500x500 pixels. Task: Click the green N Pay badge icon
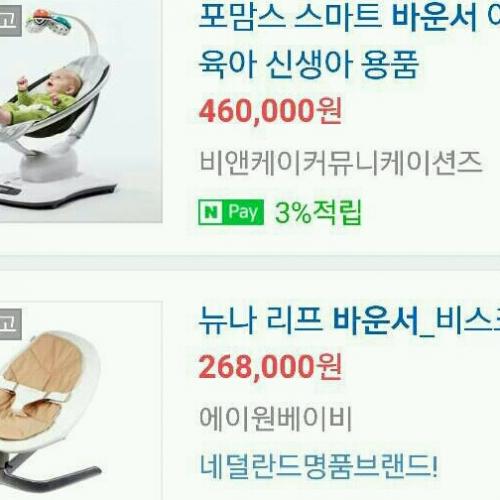click(x=231, y=212)
